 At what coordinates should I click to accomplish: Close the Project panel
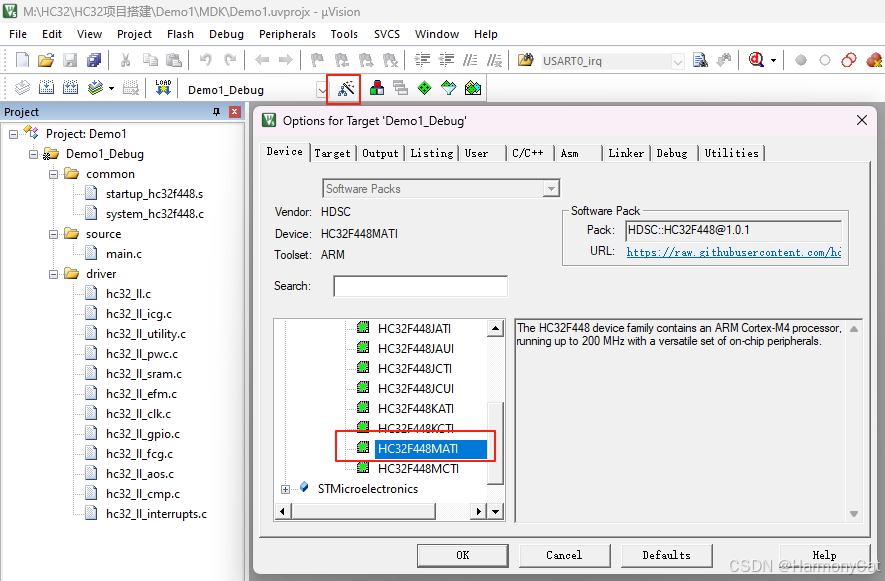click(x=235, y=112)
